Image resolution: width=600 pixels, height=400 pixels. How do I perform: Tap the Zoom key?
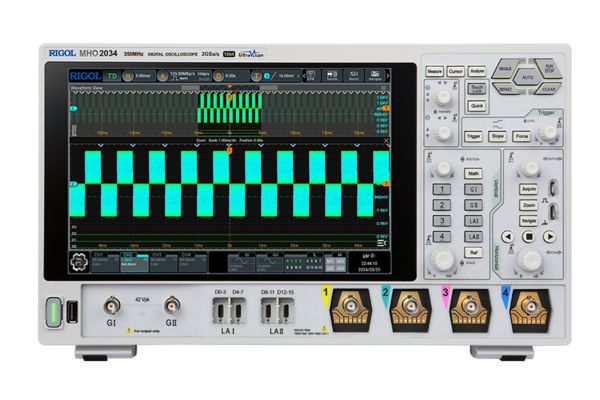[x=529, y=205]
